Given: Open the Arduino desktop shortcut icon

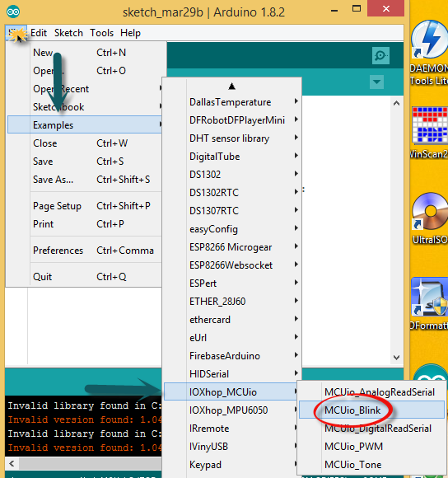Looking at the screenshot, I should tap(431, 373).
